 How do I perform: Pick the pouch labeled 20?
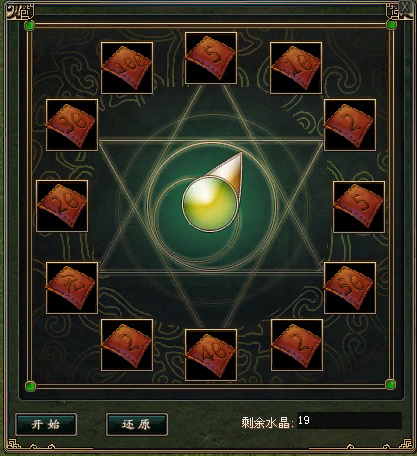point(62,206)
